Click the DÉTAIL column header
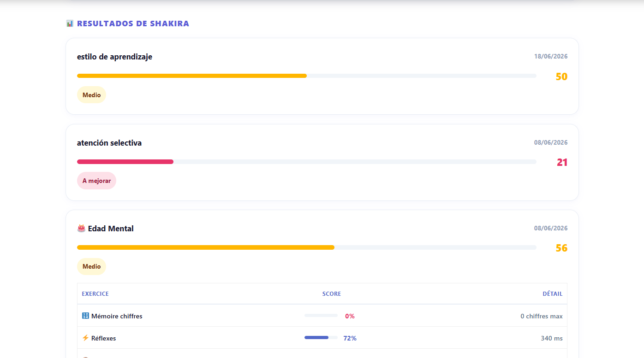644x358 pixels. (553, 294)
